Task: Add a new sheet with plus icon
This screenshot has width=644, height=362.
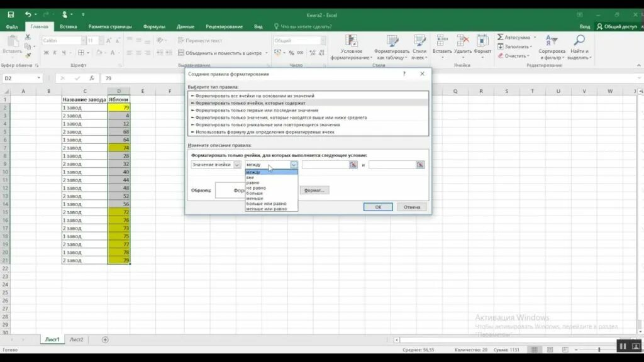Action: point(105,339)
